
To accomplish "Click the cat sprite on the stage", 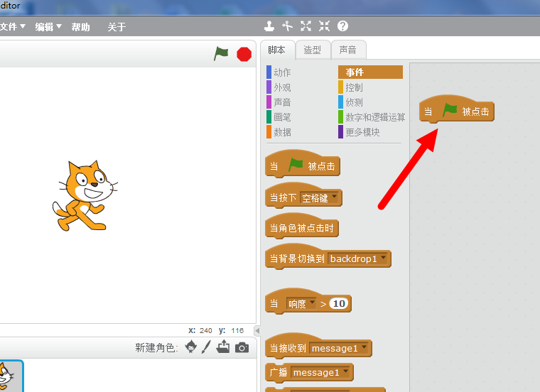I will (x=84, y=195).
